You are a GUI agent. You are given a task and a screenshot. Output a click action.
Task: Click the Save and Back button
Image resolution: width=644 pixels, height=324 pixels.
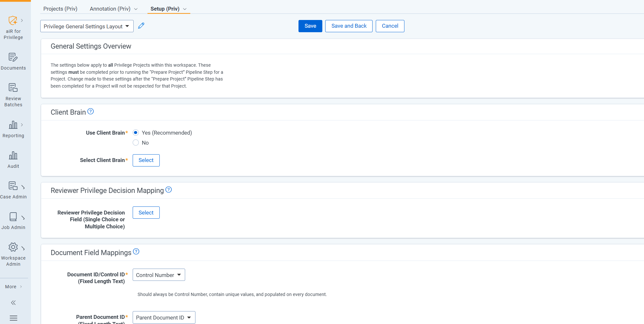coord(349,26)
